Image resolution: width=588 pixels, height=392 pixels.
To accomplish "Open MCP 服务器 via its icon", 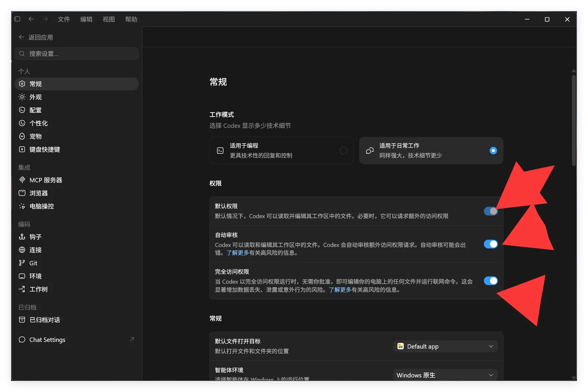I will tap(22, 180).
